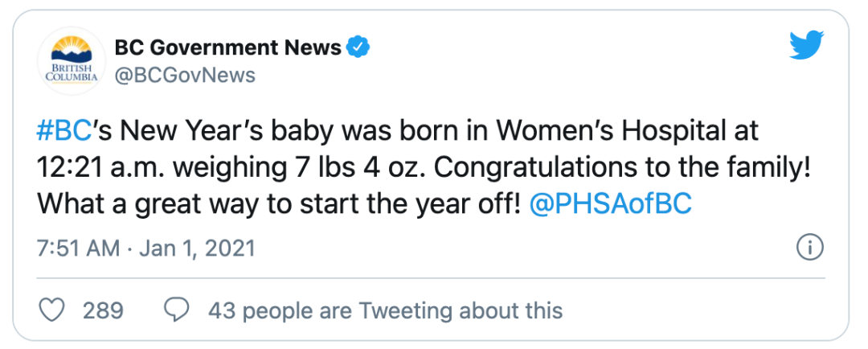
Task: Open the @PHSAofBC mention link
Action: pyautogui.click(x=611, y=204)
